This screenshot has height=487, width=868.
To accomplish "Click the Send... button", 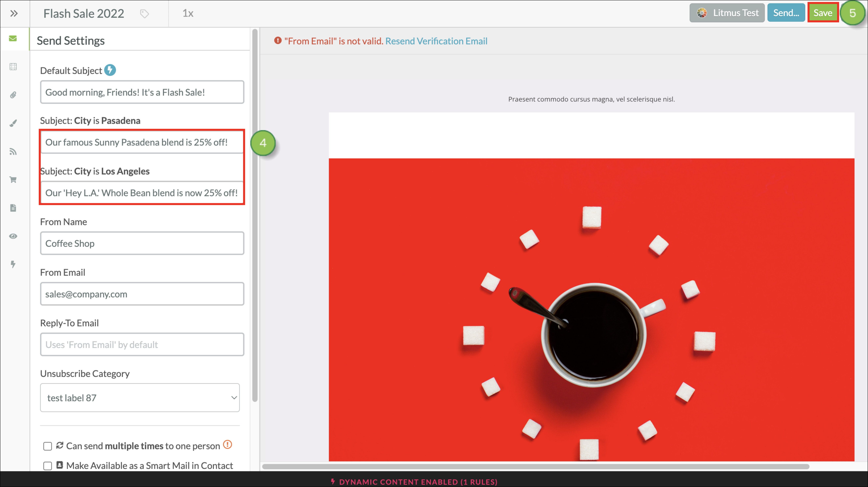I will click(x=786, y=13).
